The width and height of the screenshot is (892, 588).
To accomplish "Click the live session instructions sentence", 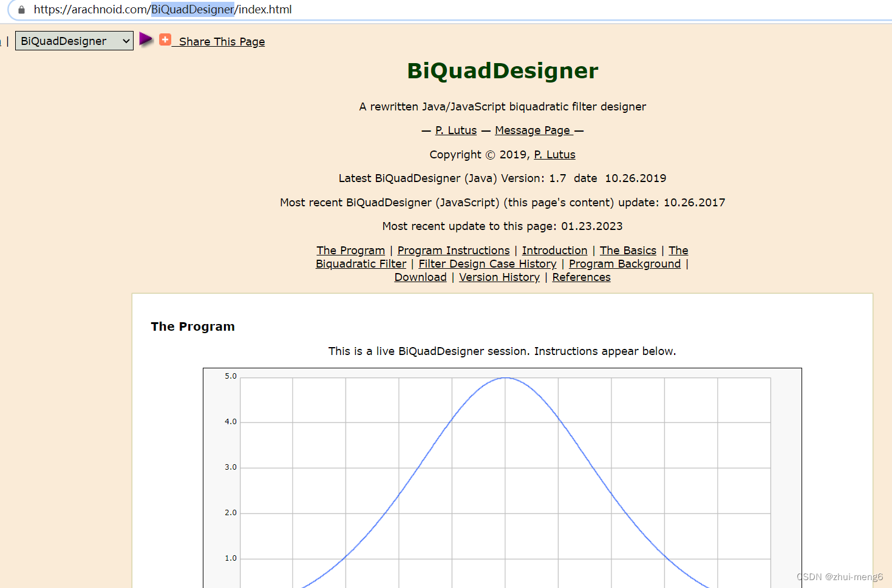I will pos(502,351).
